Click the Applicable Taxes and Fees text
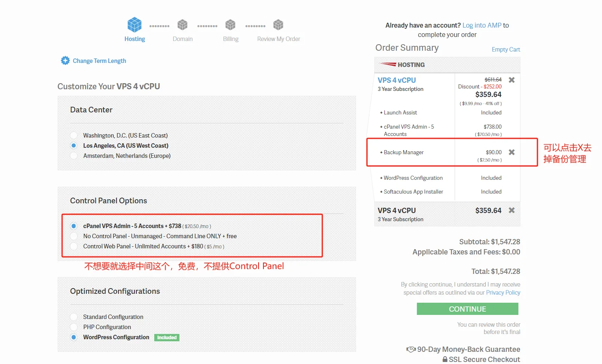602x364 pixels. (x=466, y=252)
